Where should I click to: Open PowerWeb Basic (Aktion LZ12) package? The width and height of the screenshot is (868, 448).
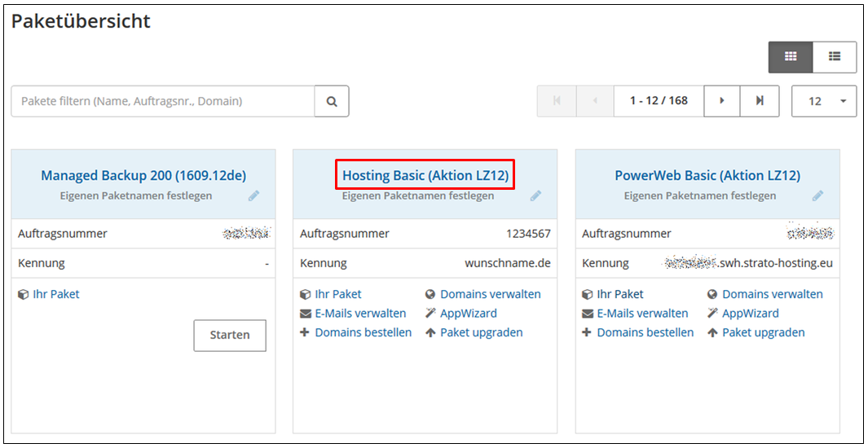(x=707, y=175)
